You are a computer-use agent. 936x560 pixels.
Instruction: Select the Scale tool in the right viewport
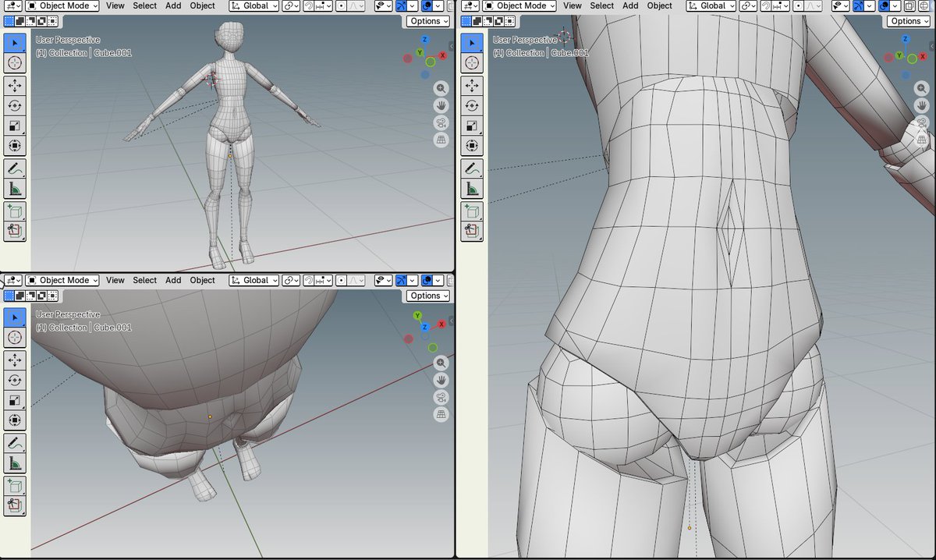(472, 125)
